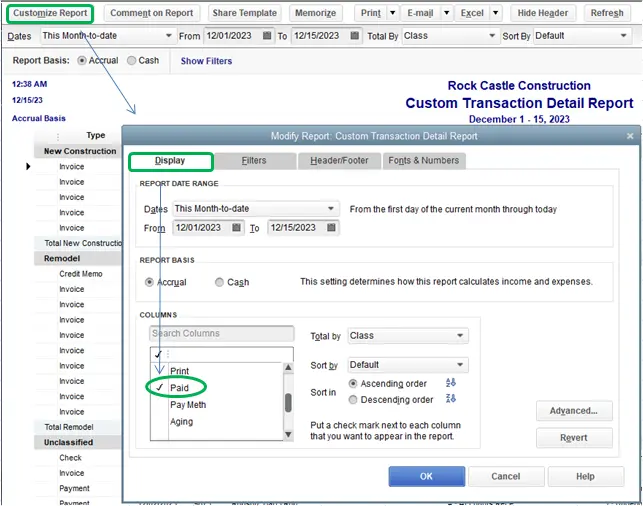Click the columns list scrollbar thumb

[289, 402]
